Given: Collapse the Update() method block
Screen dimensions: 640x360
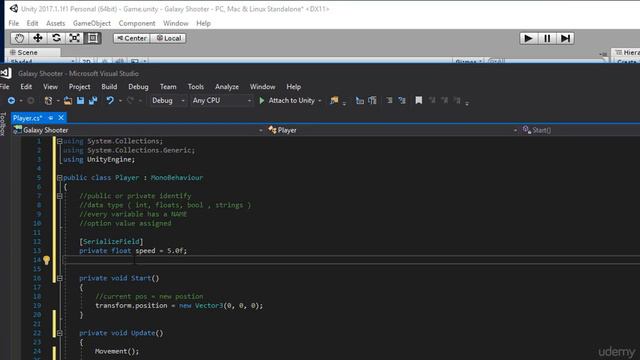Looking at the screenshot, I should tap(60, 333).
